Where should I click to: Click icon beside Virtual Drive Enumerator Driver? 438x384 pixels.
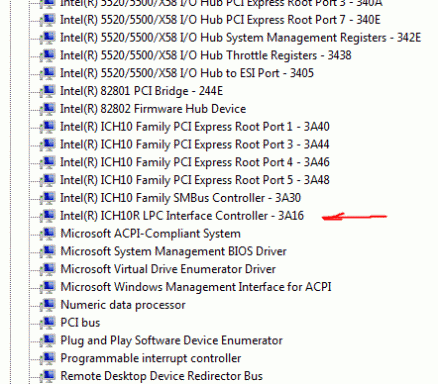48,269
